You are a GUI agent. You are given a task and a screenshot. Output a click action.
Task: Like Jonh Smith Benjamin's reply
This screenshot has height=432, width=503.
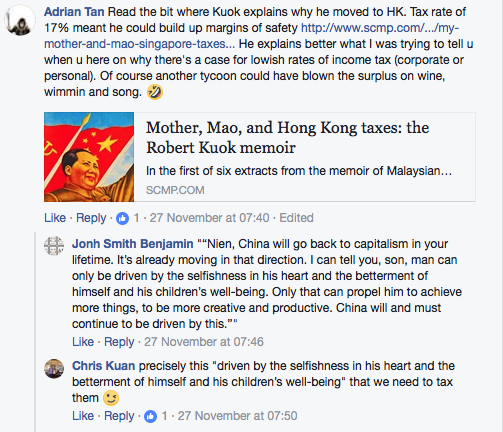[x=83, y=342]
